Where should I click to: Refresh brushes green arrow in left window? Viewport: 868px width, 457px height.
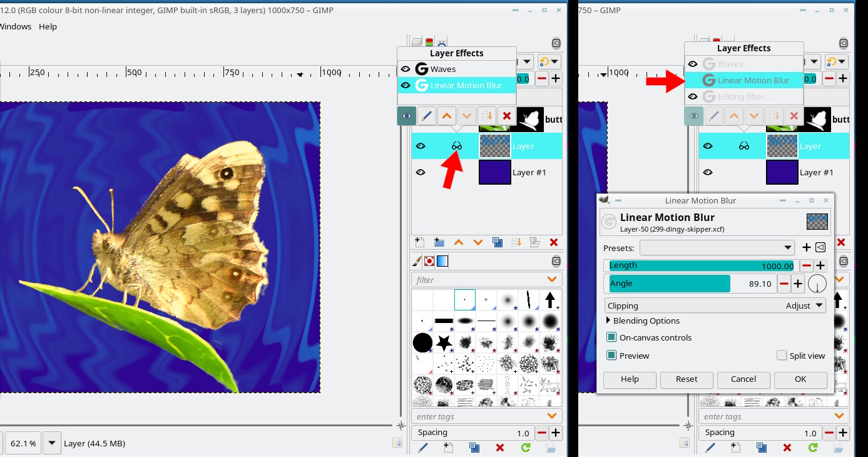(x=525, y=448)
